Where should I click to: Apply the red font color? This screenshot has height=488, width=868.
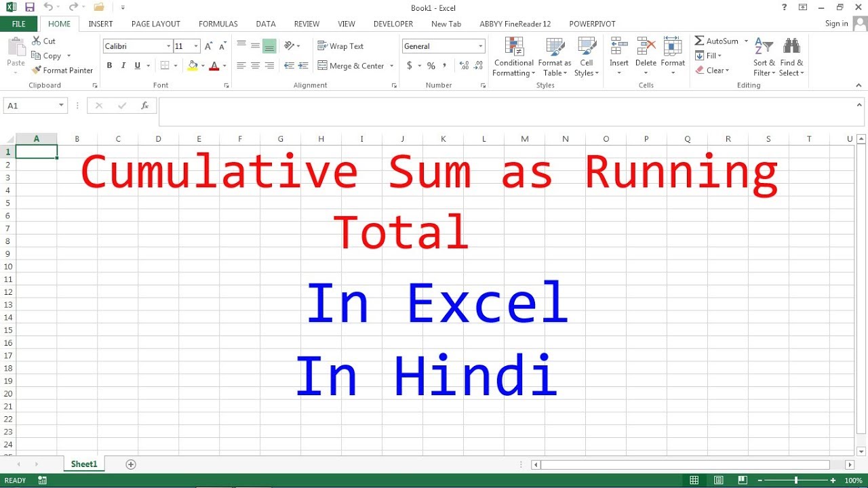(214, 66)
